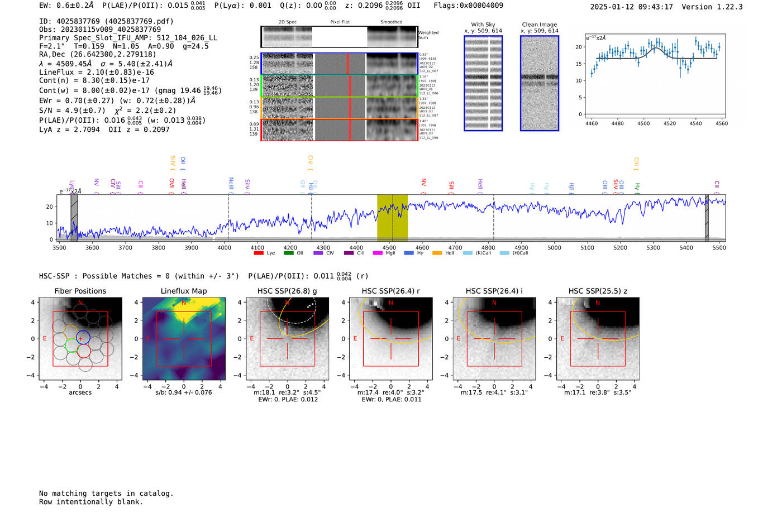Click the orange HeII legend swatch
Image resolution: width=782 pixels, height=532 pixels.
437,253
